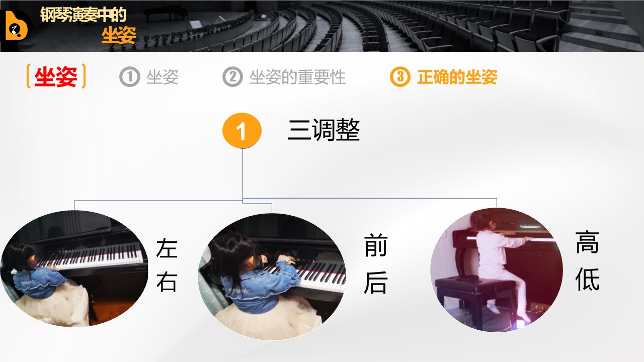644x362 pixels.
Task: Click the 高低 label
Action: point(587,263)
